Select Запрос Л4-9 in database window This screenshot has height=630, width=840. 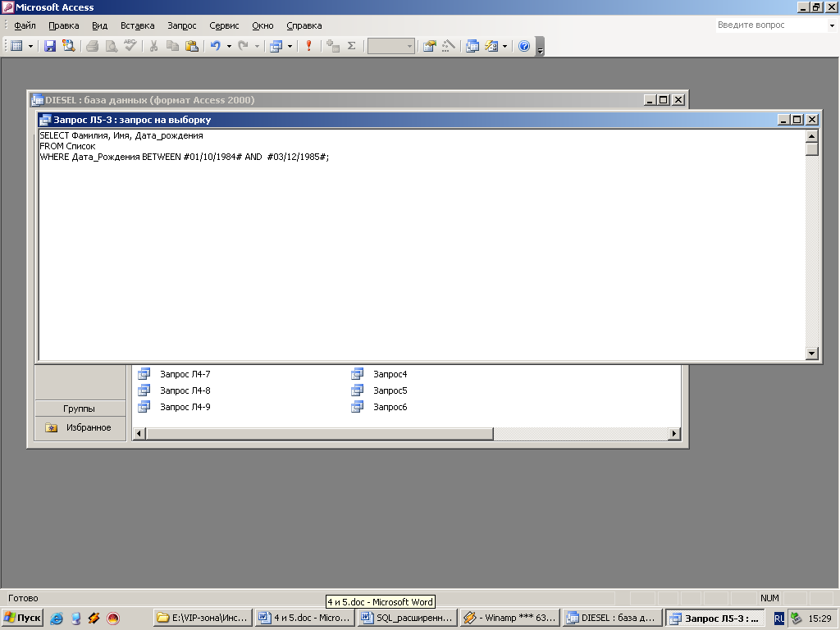(185, 407)
